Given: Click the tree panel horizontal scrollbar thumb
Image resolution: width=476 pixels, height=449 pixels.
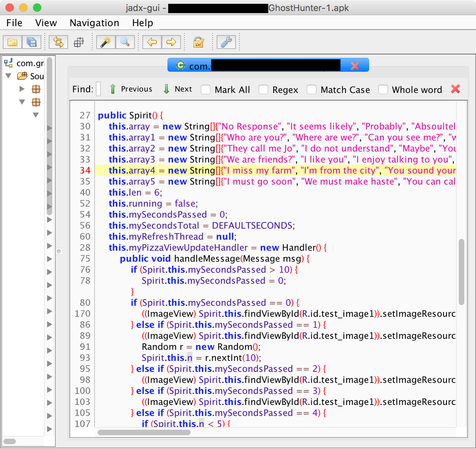Looking at the screenshot, I should 10,441.
